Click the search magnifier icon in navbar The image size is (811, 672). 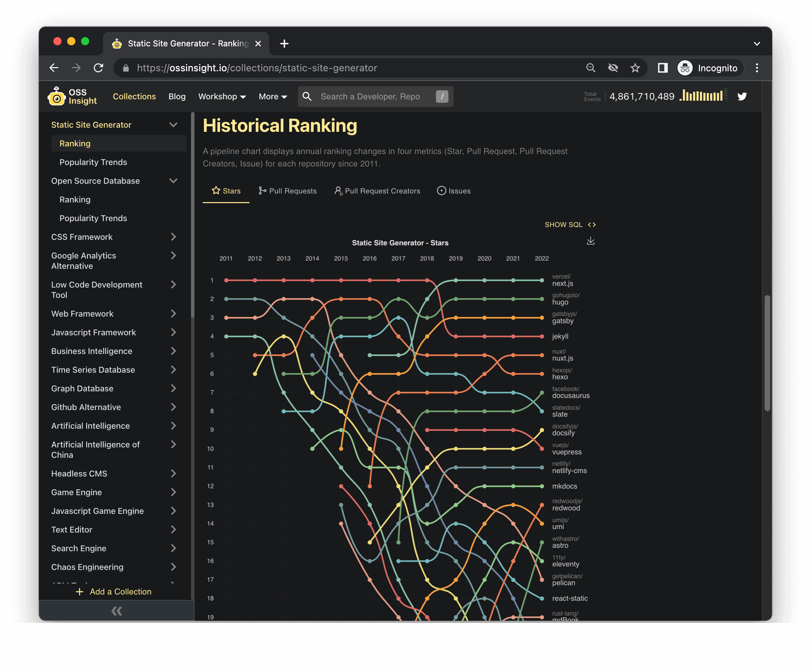pos(307,96)
